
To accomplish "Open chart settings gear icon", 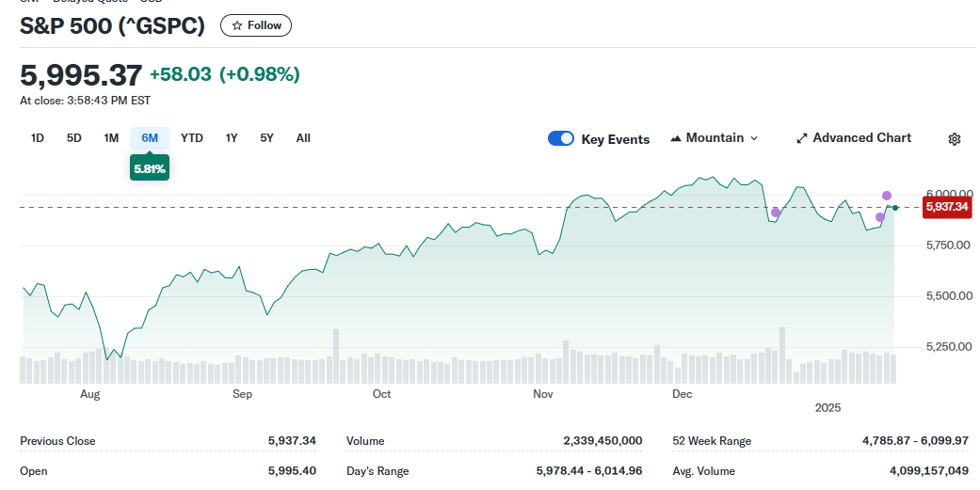I will pyautogui.click(x=954, y=139).
